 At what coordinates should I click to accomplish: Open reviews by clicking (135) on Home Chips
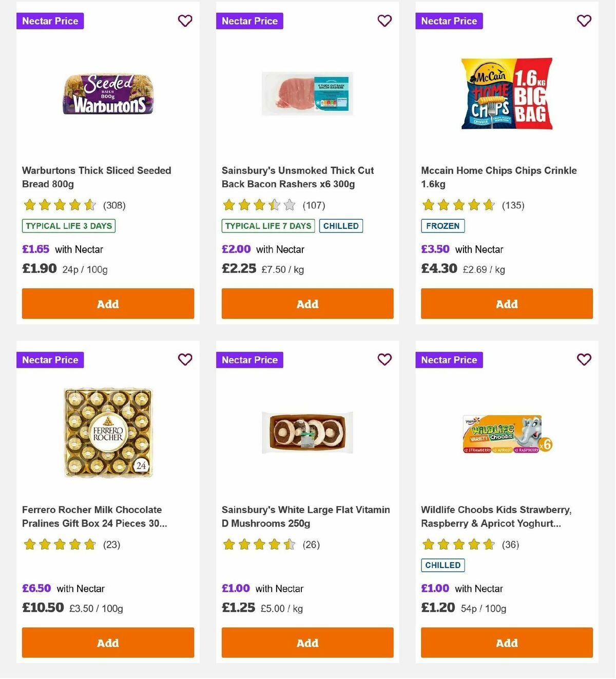point(513,205)
